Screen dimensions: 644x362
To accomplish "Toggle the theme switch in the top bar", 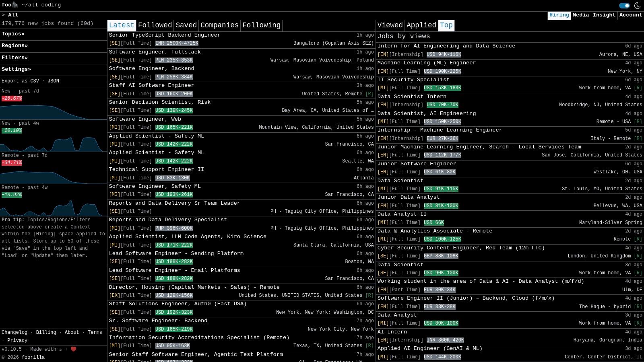I will click(x=624, y=6).
